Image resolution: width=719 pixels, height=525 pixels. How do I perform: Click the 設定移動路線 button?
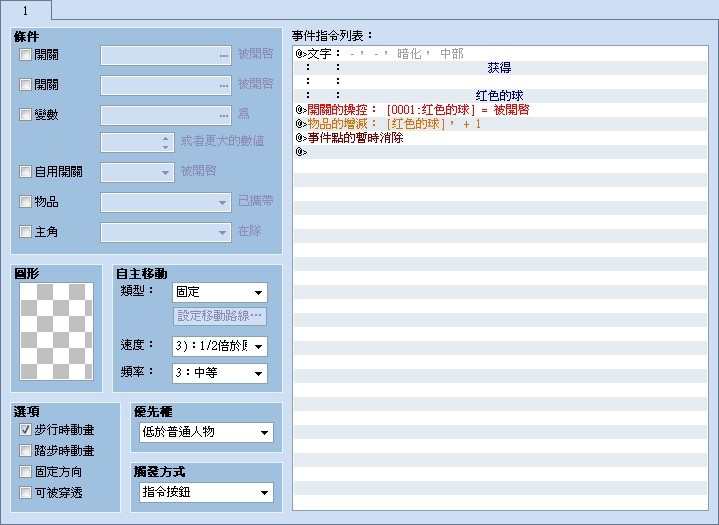(220, 316)
